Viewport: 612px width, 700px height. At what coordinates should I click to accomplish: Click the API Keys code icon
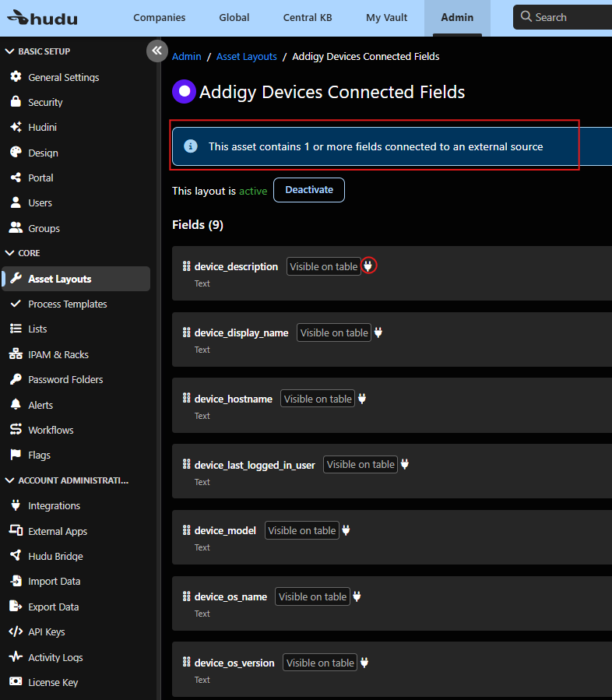(16, 631)
